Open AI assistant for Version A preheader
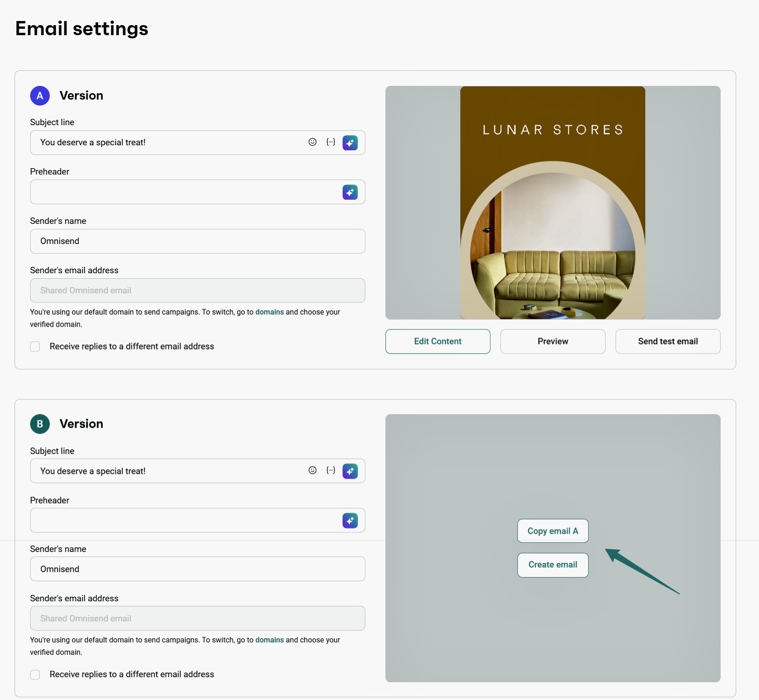 (x=350, y=192)
